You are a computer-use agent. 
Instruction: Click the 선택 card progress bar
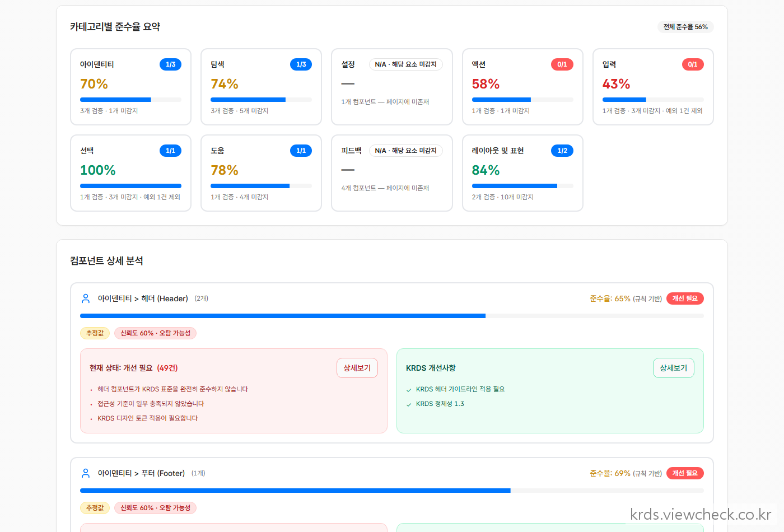[130, 186]
